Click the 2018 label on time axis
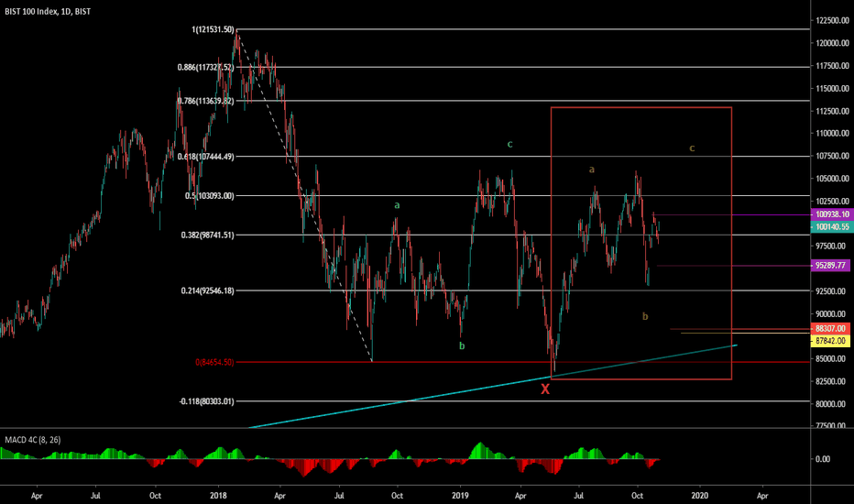Screen dimensions: 854x504 click(x=218, y=496)
